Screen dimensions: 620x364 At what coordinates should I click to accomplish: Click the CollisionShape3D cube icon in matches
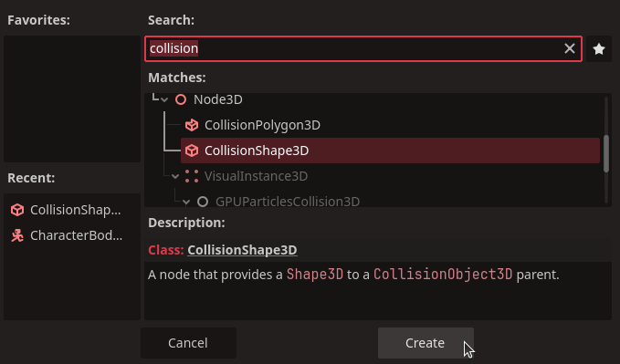click(x=192, y=151)
